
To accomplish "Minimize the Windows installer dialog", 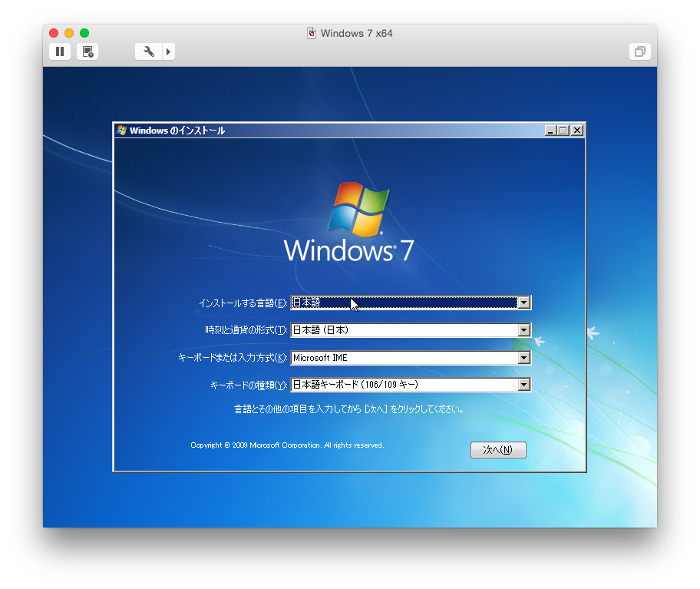I will pos(550,131).
